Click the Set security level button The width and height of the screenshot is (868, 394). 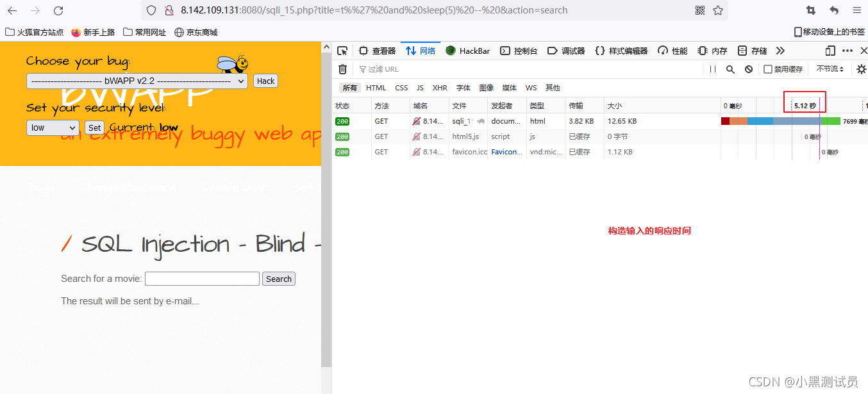point(94,127)
